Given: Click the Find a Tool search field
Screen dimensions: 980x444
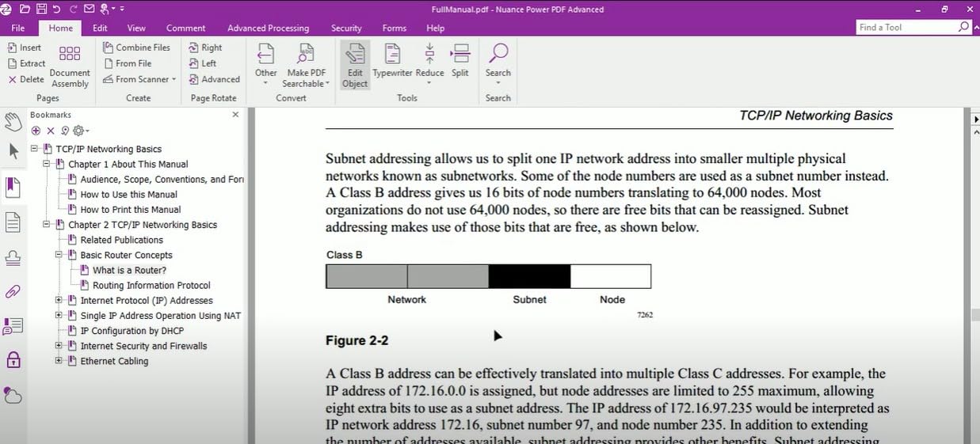Looking at the screenshot, I should (x=913, y=27).
